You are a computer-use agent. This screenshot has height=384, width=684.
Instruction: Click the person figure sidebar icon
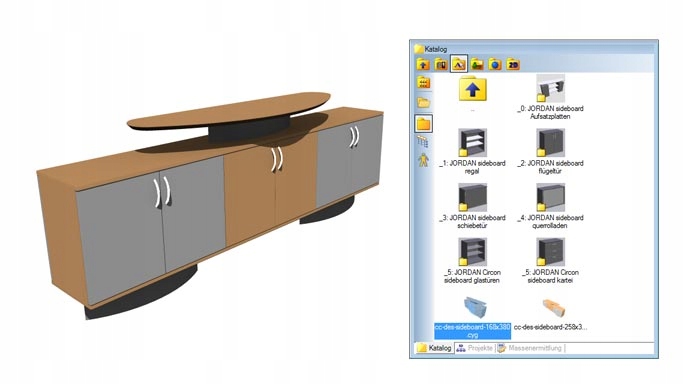(423, 160)
